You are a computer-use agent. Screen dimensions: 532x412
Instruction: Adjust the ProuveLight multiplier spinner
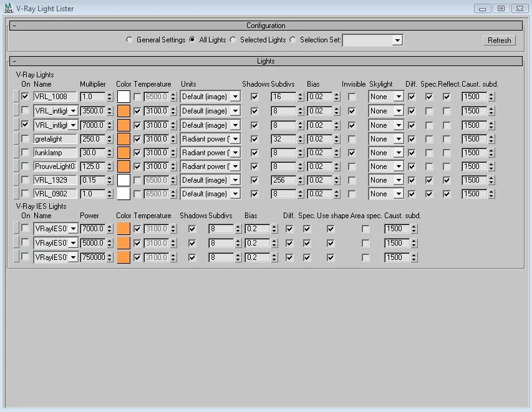coord(109,166)
